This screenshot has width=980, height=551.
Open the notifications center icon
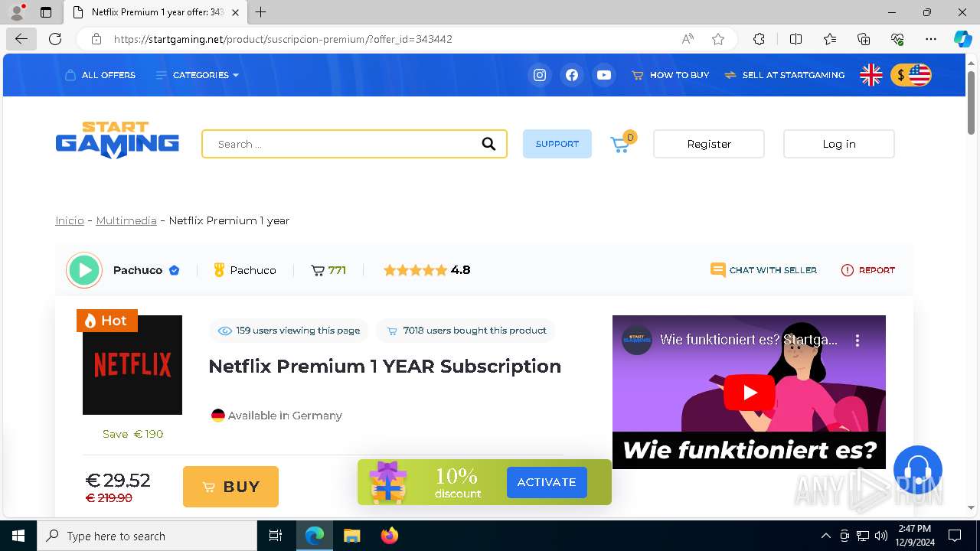(x=955, y=536)
